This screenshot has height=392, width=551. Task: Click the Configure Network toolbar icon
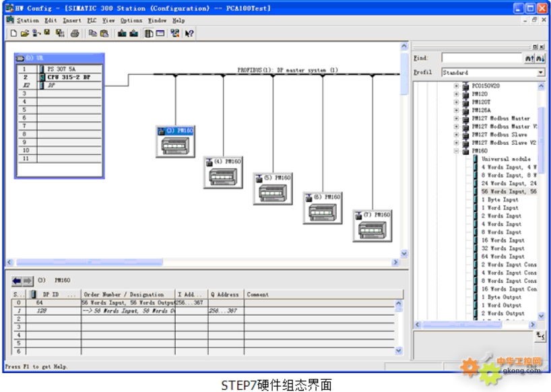tap(175, 34)
